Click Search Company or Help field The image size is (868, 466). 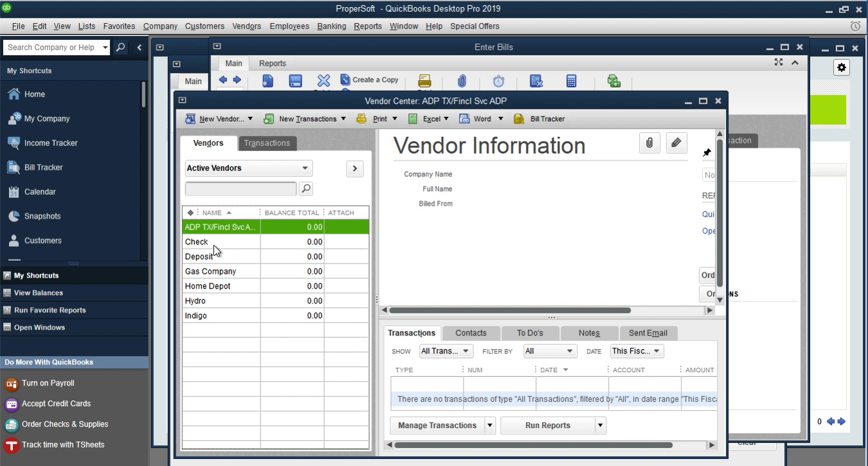(51, 48)
